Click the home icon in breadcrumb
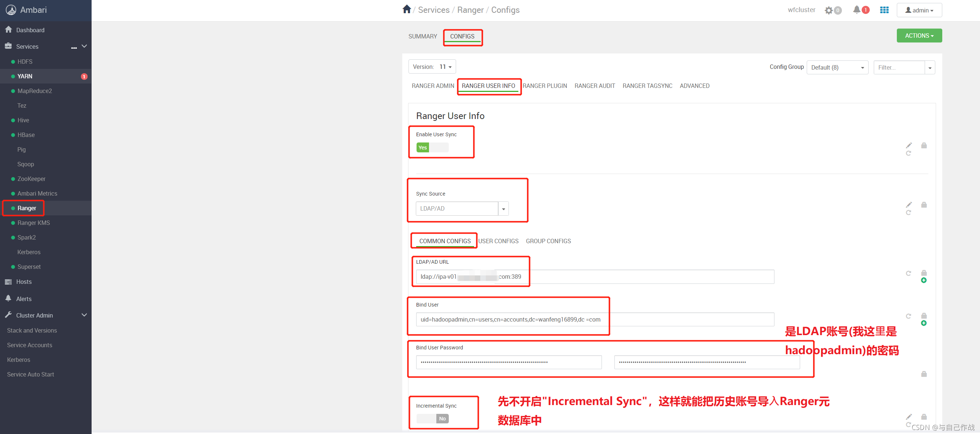 click(x=406, y=10)
